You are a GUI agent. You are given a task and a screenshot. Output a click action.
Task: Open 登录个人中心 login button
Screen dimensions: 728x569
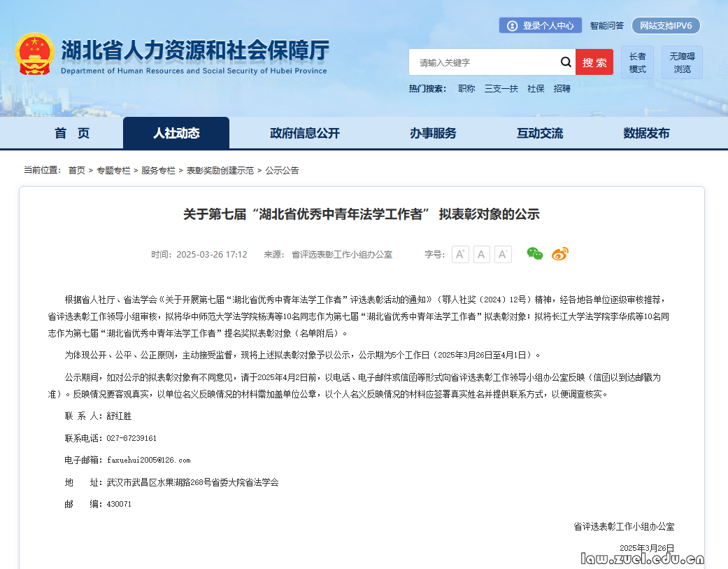[541, 25]
